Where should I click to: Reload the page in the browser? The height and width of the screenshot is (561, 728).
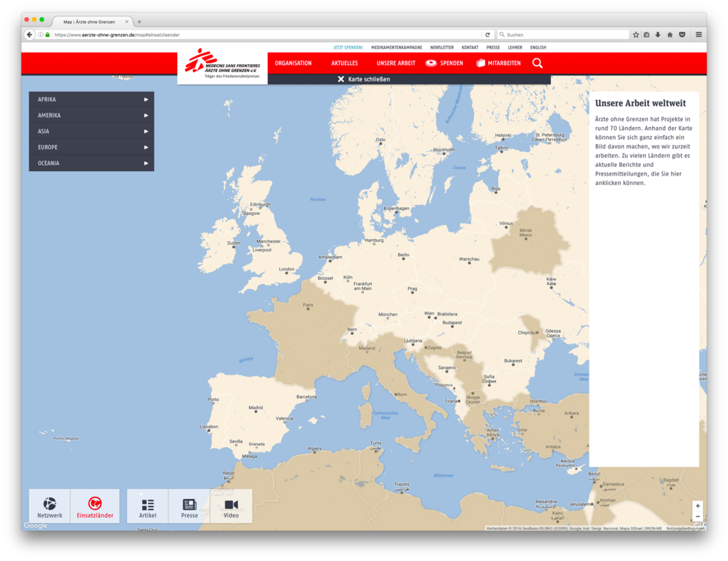click(487, 34)
